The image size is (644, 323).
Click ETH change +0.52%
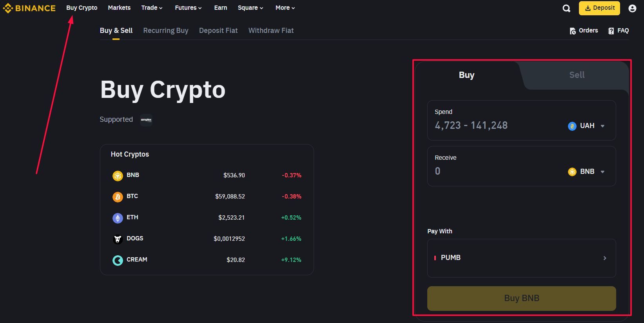point(291,218)
